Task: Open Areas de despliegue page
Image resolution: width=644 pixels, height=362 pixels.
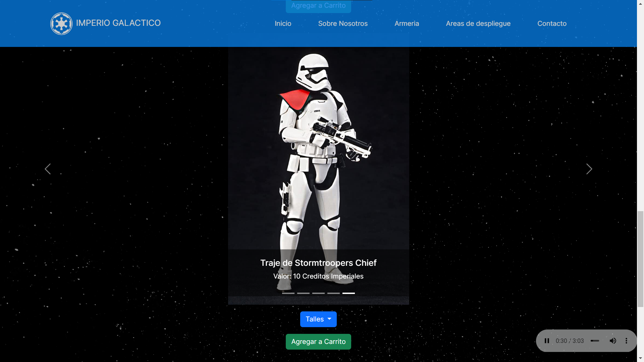Action: 478,23
